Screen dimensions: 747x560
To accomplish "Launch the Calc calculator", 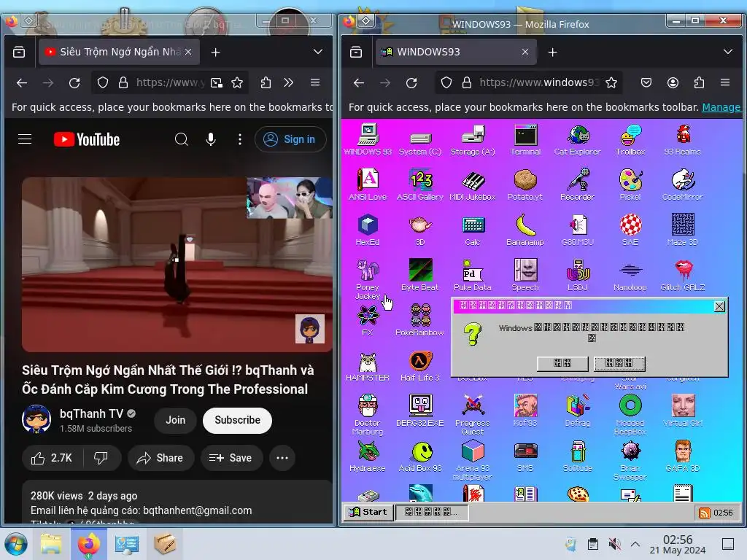I will (x=473, y=230).
